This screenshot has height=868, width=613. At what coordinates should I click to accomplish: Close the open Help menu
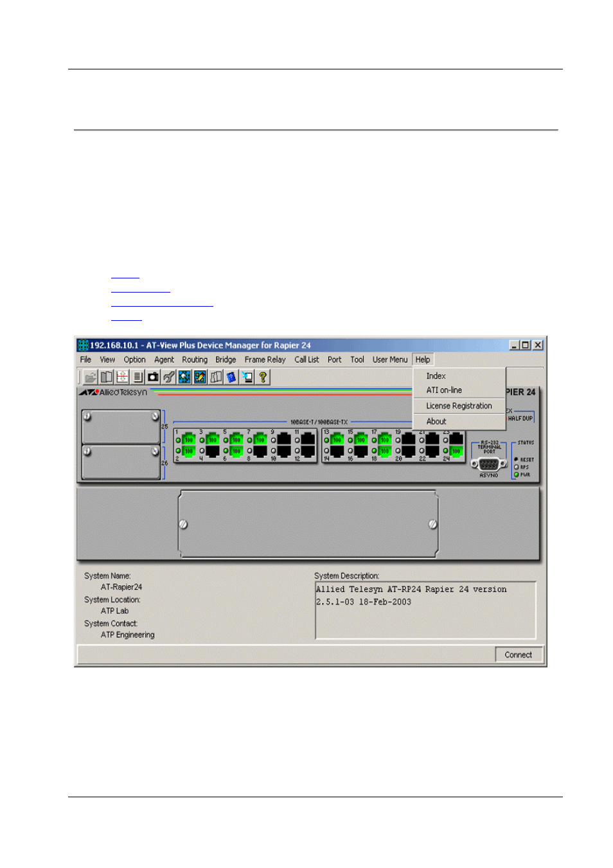[x=422, y=359]
